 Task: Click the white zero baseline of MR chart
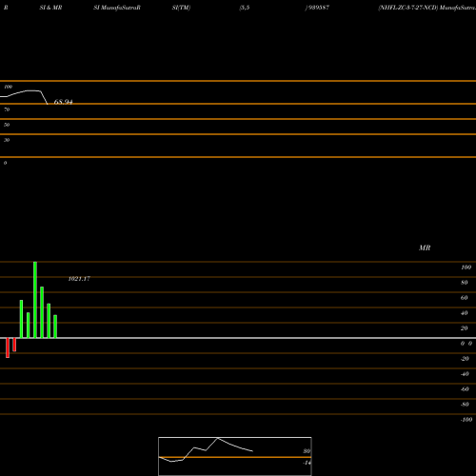point(238,338)
